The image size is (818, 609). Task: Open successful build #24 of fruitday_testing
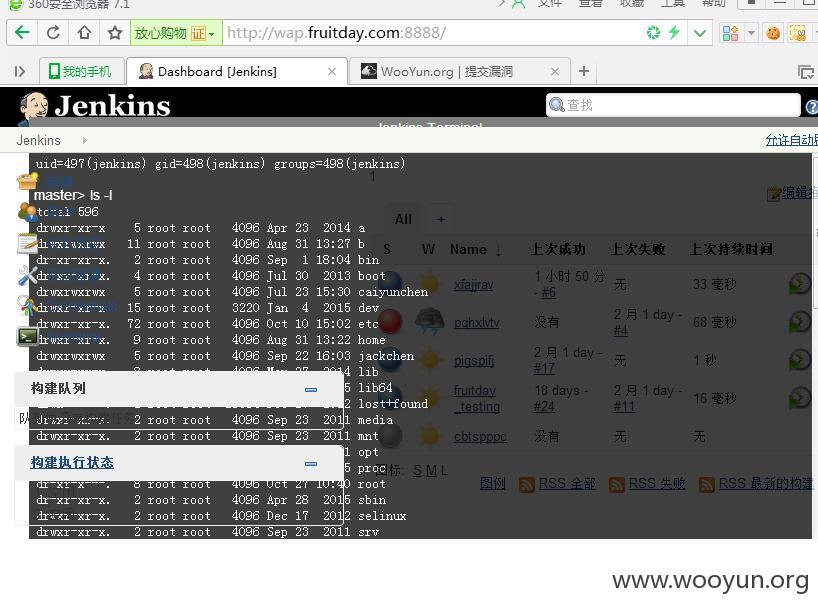point(544,407)
